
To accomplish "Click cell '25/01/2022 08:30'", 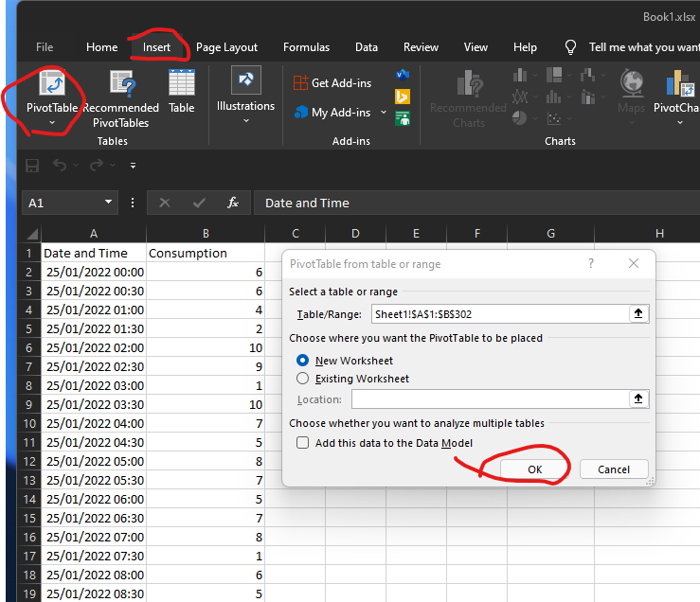I will pos(94,594).
